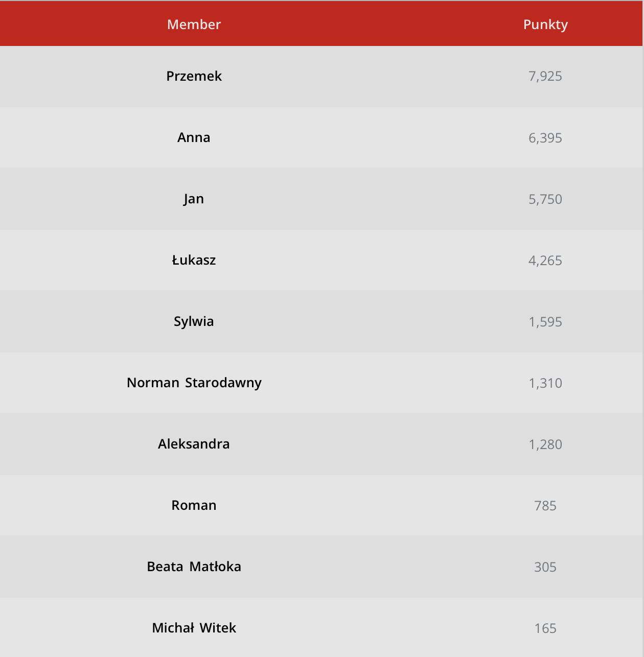This screenshot has height=657, width=644.
Task: Select the Łukasz row name
Action: 194,260
